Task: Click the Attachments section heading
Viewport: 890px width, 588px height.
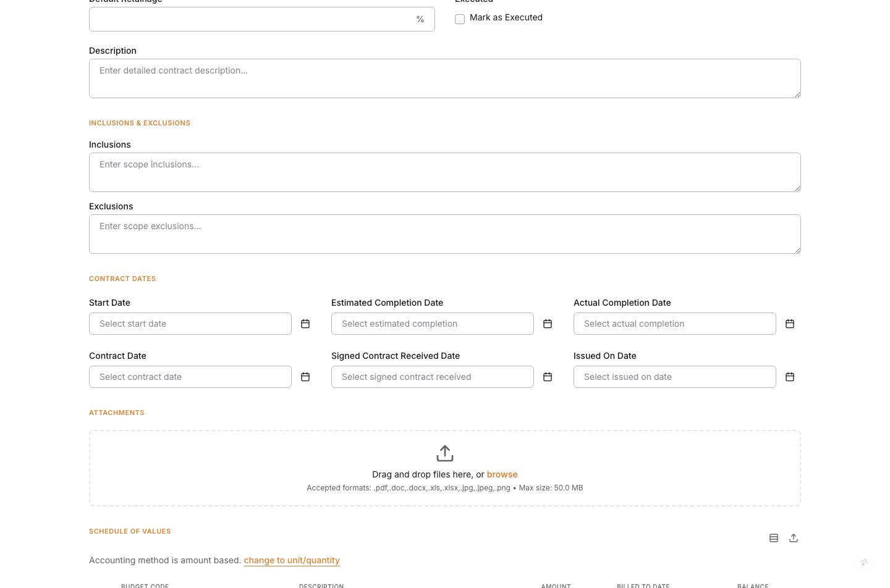Action: [117, 413]
